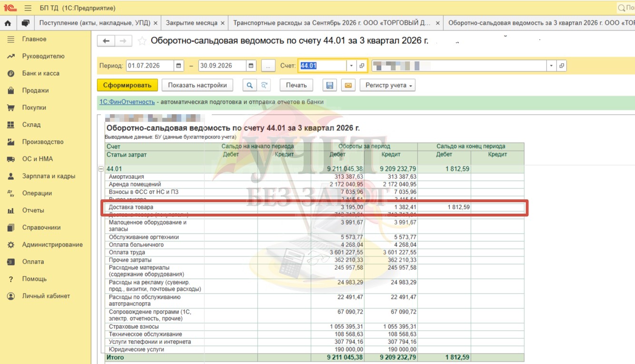Save the report with the diskette icon
635x364 pixels.
[329, 85]
